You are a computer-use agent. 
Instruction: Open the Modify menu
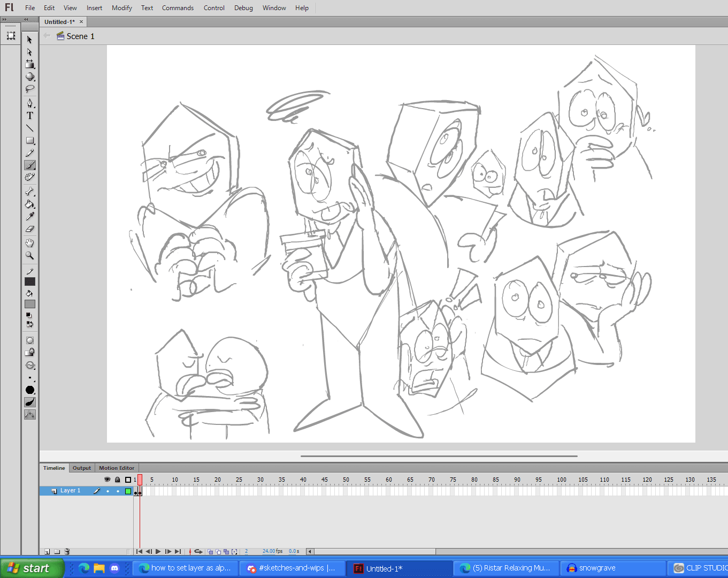121,8
